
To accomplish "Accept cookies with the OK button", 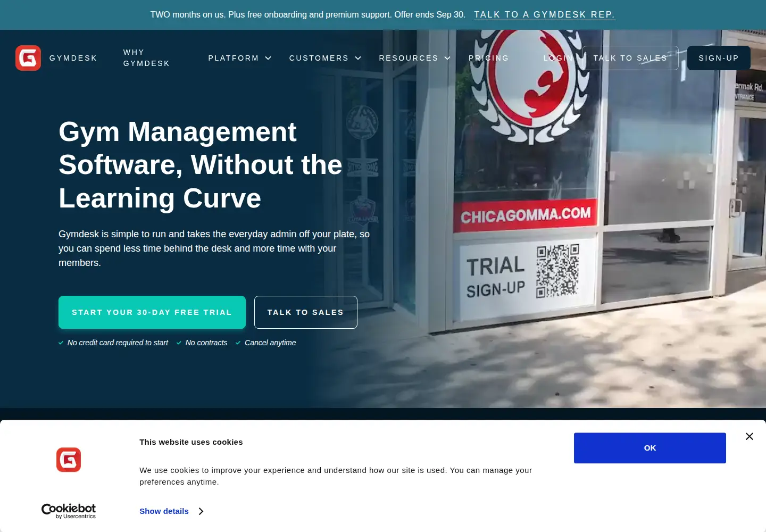I will coord(650,448).
